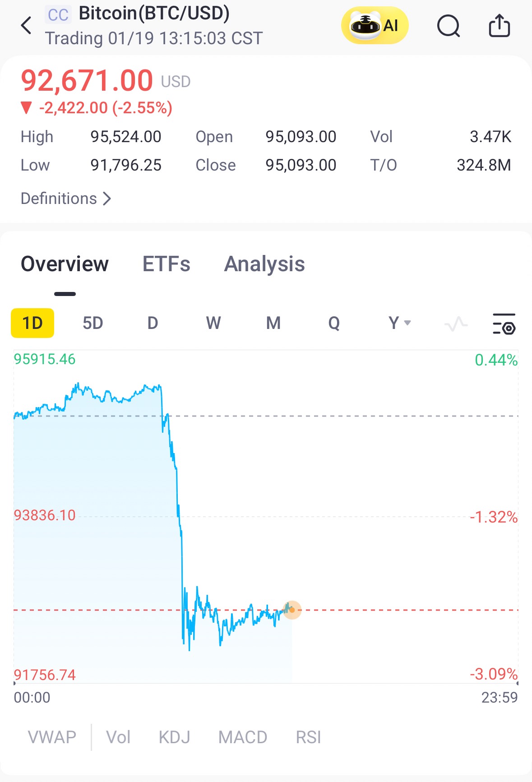Screen dimensions: 532x782
Task: Select the 1D timeframe
Action: pos(32,323)
